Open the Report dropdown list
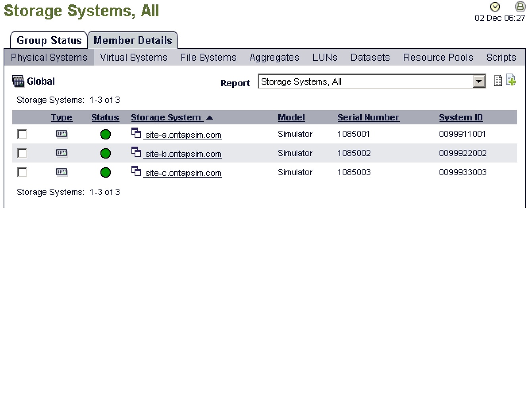 click(479, 81)
